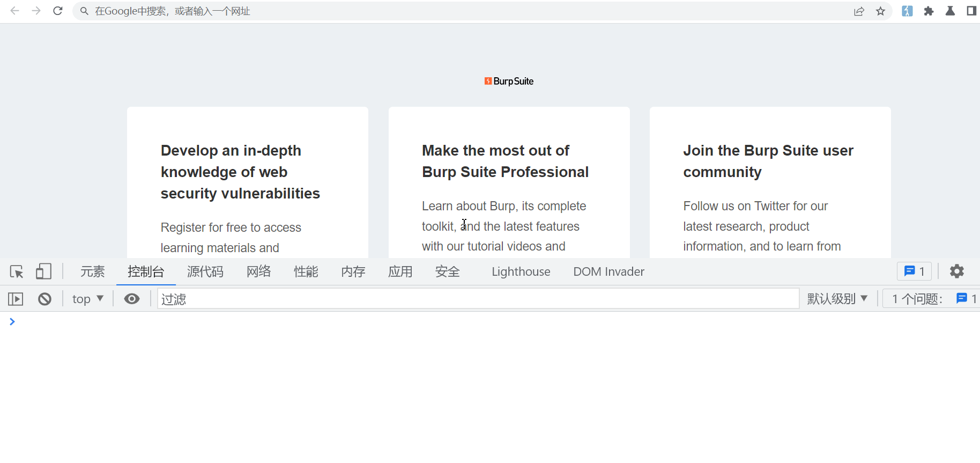Expand the 默认级别 log level dropdown
Viewport: 980px width, 463px height.
[x=837, y=299]
